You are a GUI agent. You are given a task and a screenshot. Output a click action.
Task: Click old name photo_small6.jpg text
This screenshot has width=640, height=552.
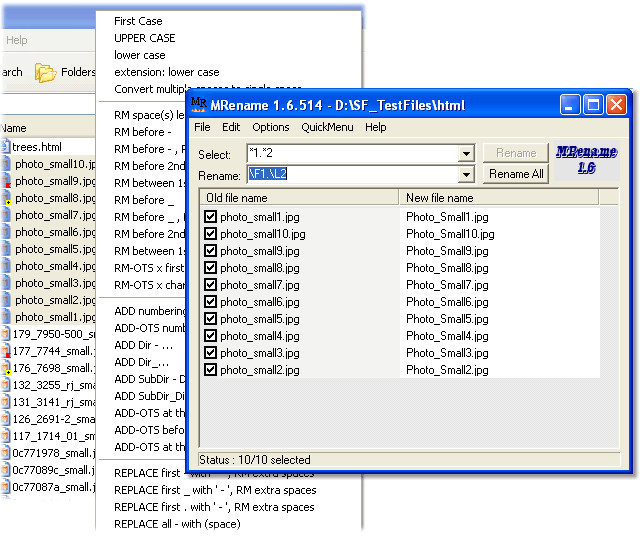click(x=260, y=302)
